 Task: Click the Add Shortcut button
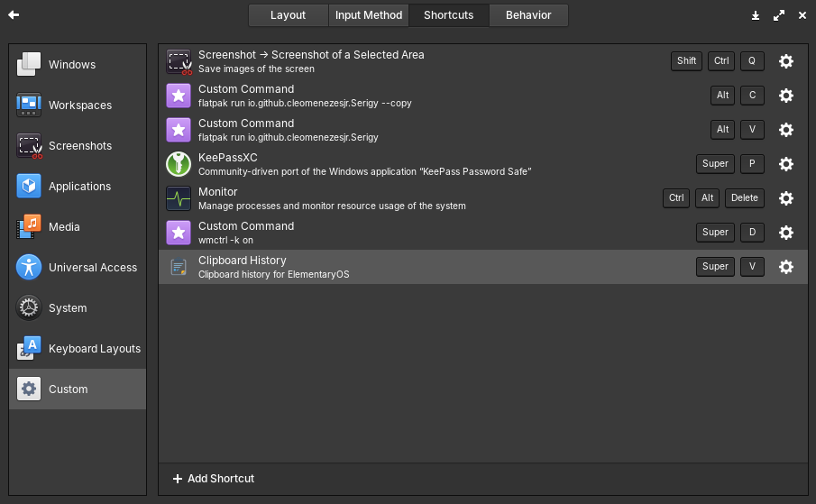(x=214, y=479)
